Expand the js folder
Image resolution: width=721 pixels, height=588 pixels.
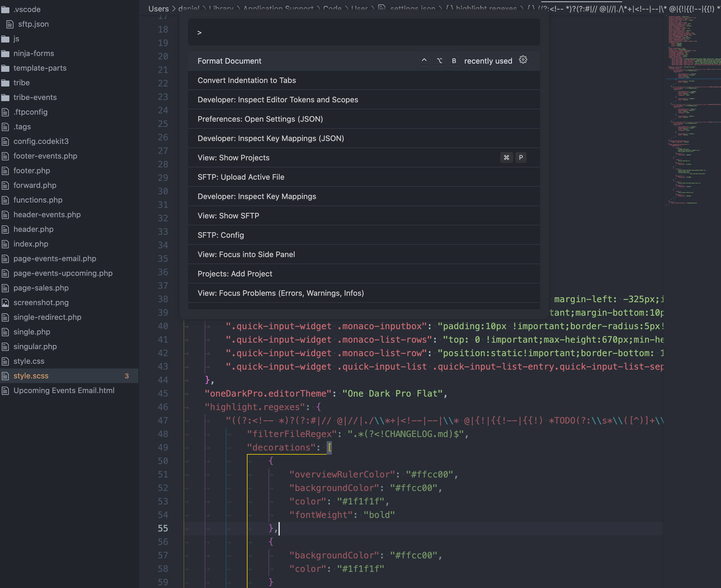(x=16, y=39)
